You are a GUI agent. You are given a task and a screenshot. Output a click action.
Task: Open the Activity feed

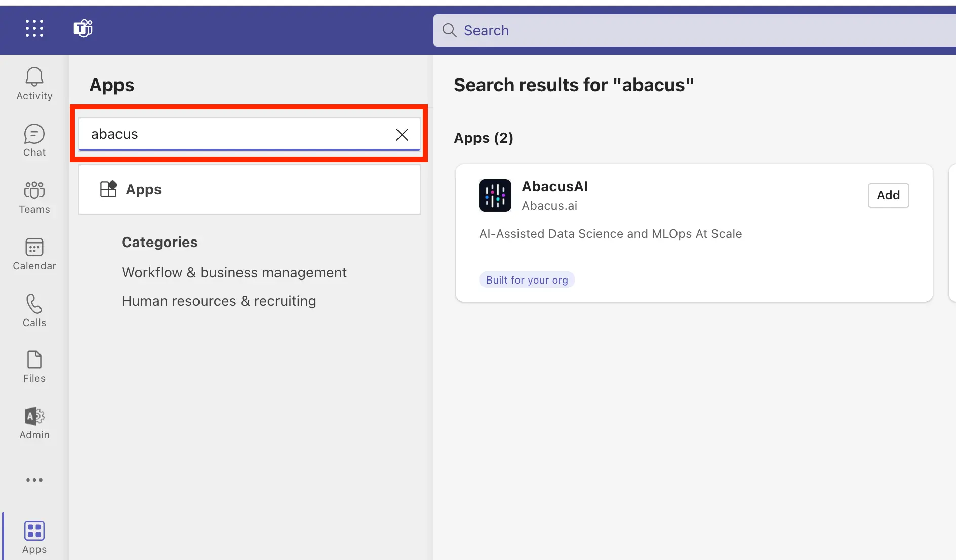tap(33, 84)
